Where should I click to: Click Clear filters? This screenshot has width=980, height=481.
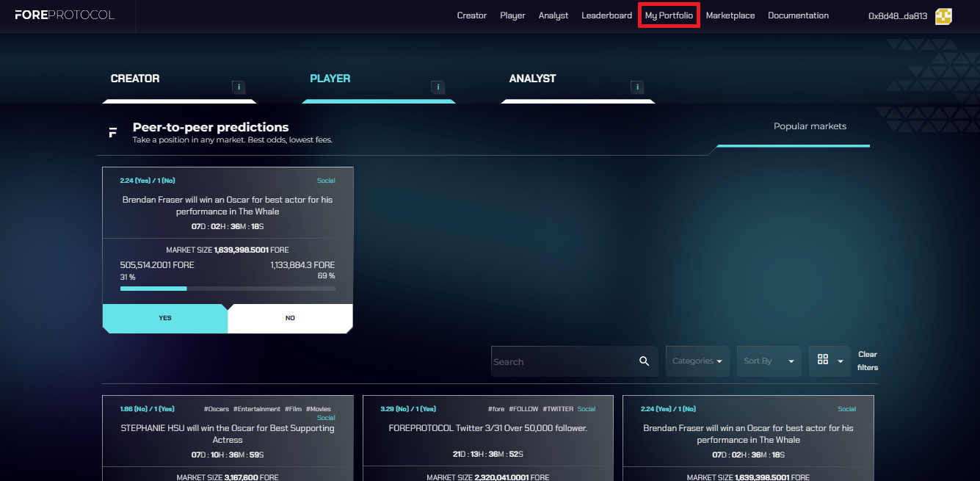tap(867, 361)
